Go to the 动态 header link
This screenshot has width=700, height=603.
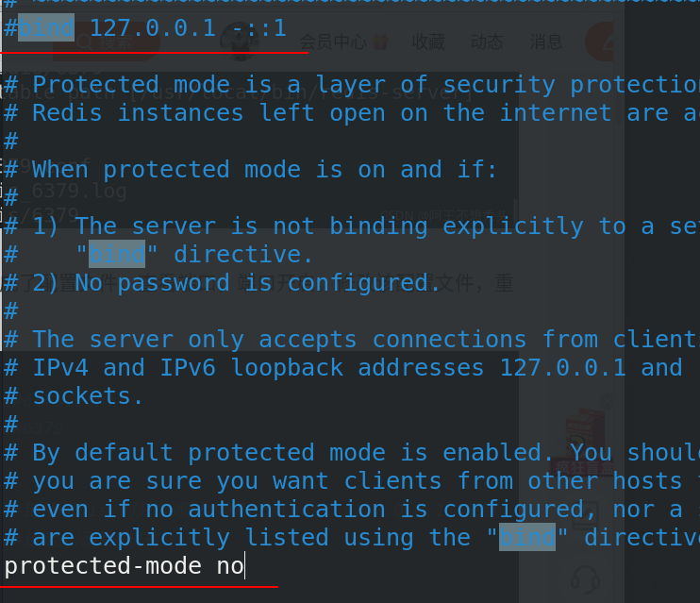[487, 42]
